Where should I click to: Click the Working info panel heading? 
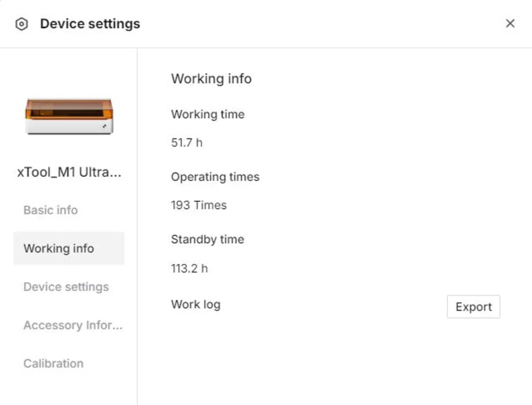coord(211,79)
